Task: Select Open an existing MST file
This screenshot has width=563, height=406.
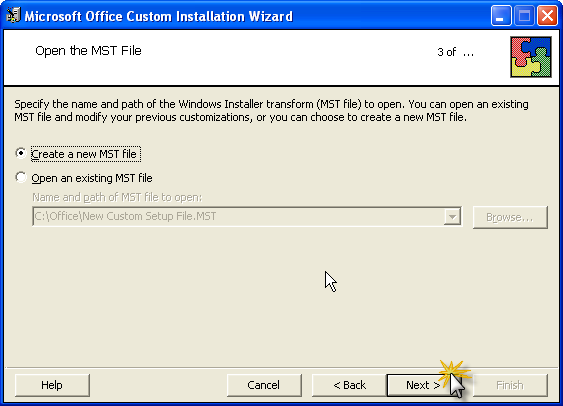Action: coord(21,177)
